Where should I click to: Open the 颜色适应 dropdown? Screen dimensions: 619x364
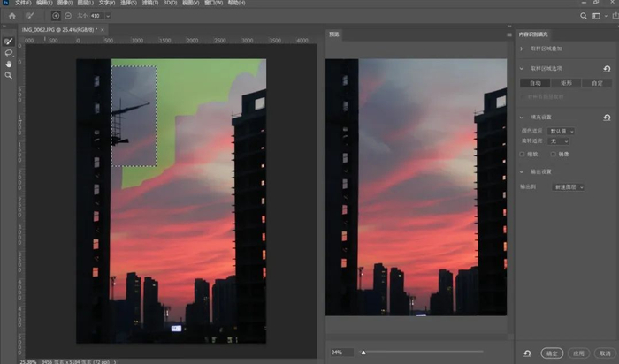(x=561, y=130)
